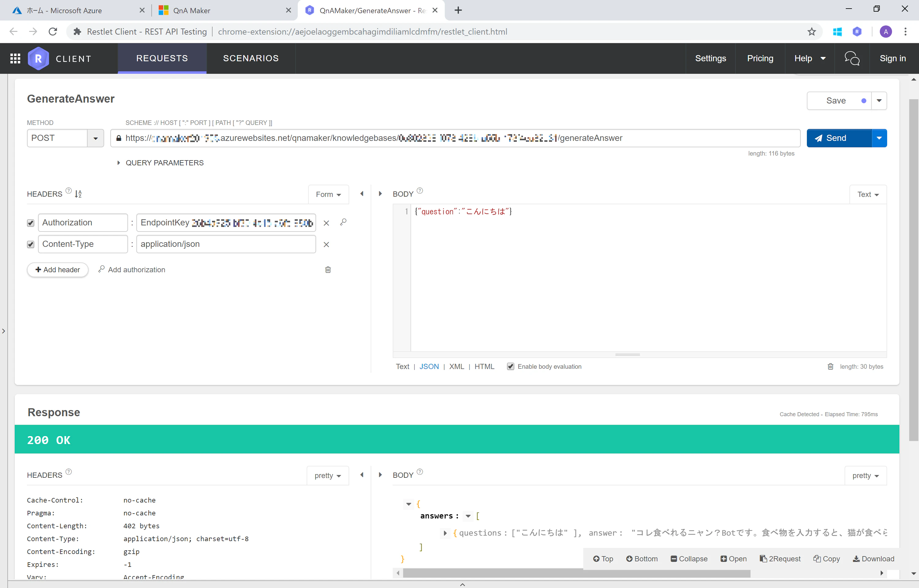Open the Help menu
The height and width of the screenshot is (588, 919).
809,58
